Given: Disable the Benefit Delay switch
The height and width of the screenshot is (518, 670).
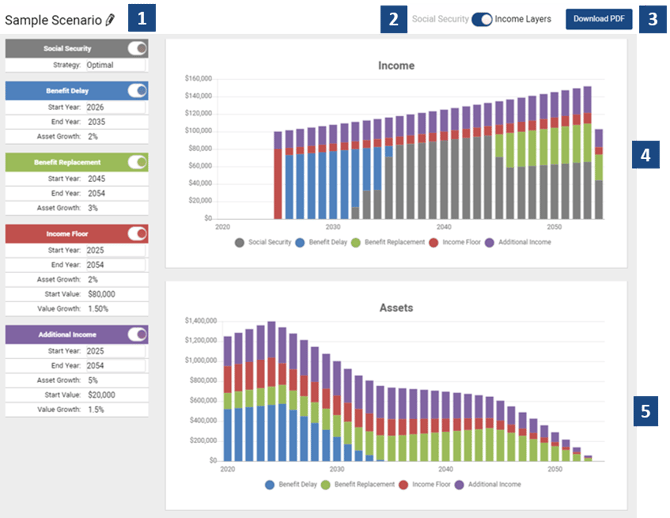Looking at the screenshot, I should coord(137,90).
